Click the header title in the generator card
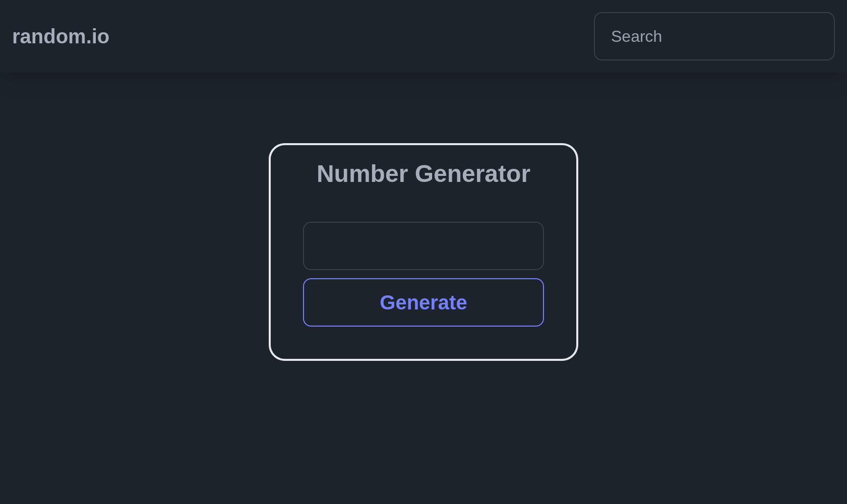This screenshot has width=847, height=504. click(423, 174)
